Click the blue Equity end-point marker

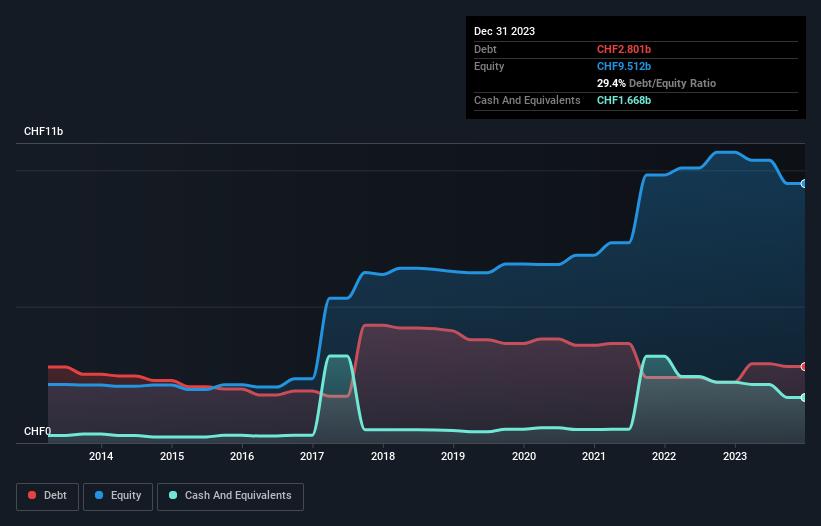[x=804, y=184]
